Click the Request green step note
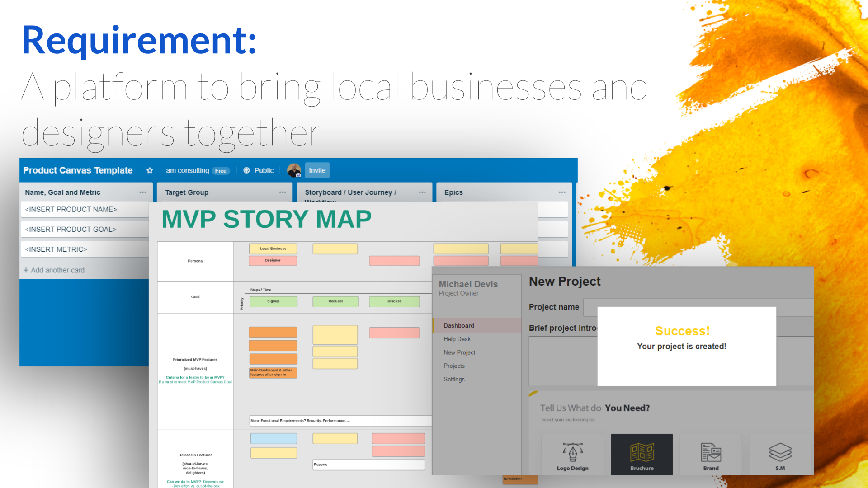868x488 pixels. coord(335,301)
